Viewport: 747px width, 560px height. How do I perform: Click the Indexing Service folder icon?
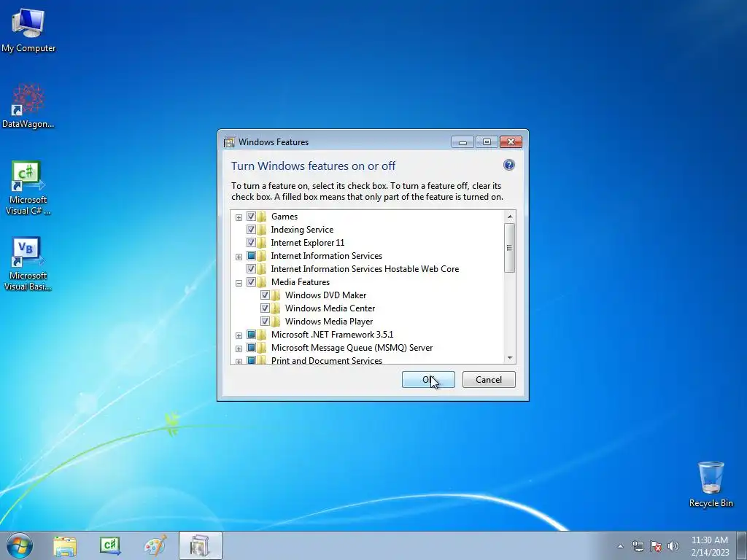(262, 230)
